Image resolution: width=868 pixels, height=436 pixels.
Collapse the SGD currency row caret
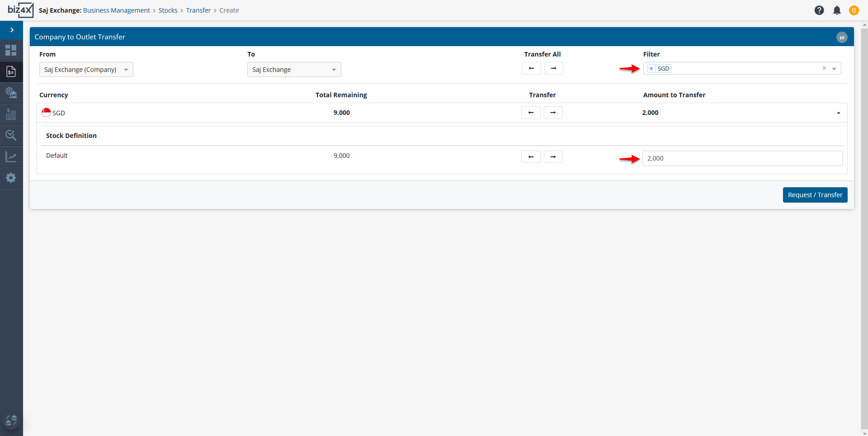(x=839, y=113)
